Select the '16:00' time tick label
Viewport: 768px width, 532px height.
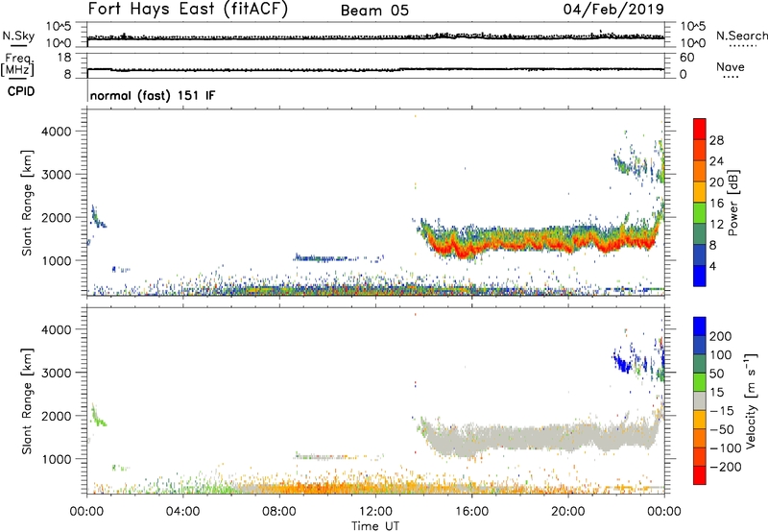click(x=471, y=512)
